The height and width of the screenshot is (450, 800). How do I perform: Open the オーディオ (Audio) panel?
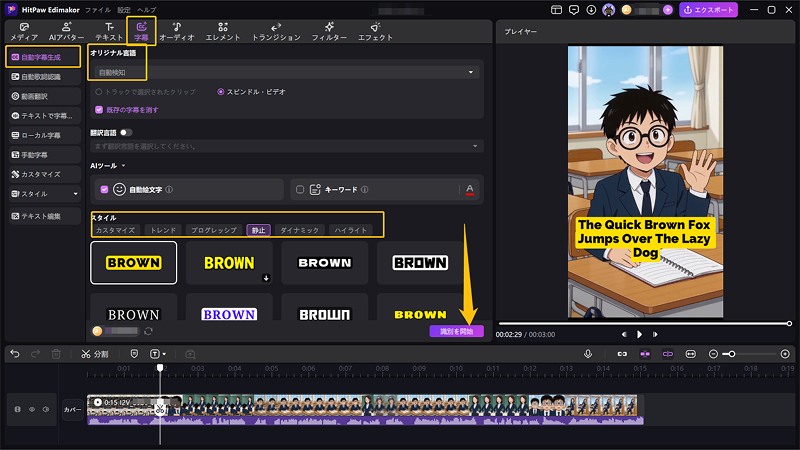pyautogui.click(x=177, y=31)
